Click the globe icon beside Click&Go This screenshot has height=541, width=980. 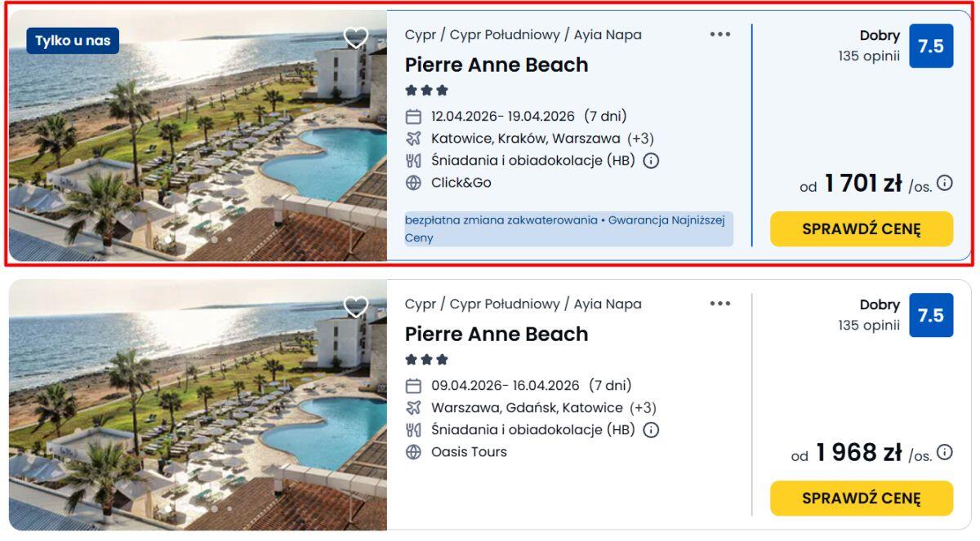point(413,183)
